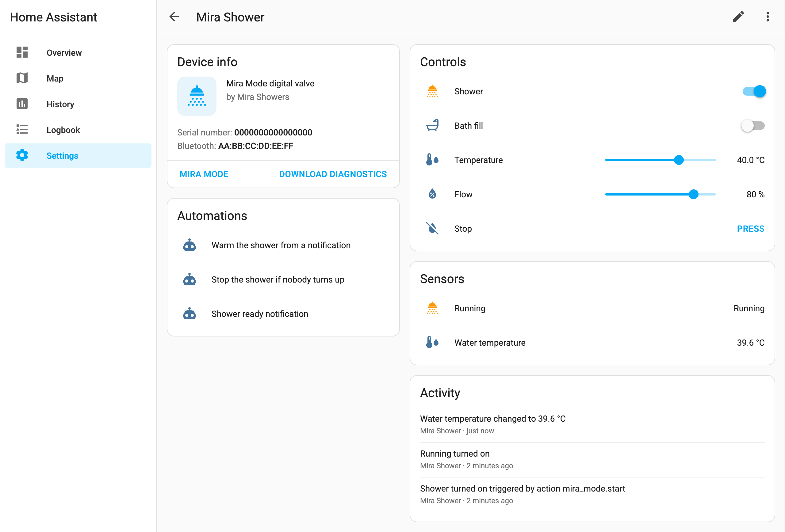The image size is (785, 532).
Task: Click the Temperature thermometer icon in Controls
Action: pos(432,160)
